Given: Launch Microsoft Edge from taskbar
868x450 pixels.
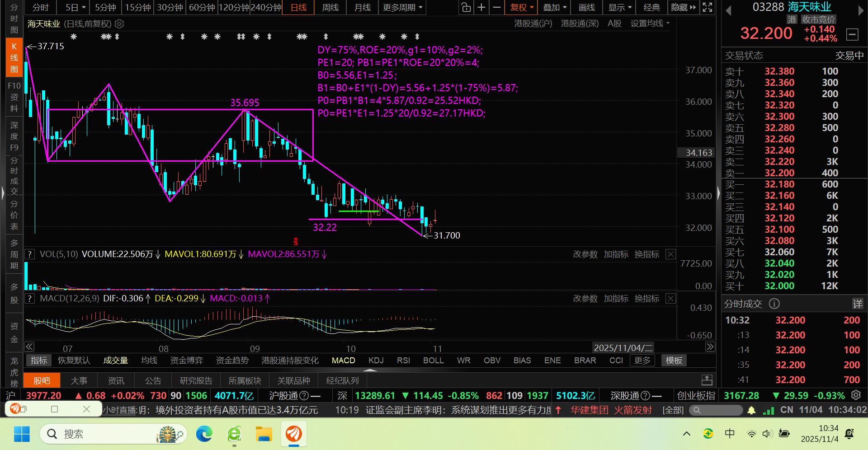Looking at the screenshot, I should click(204, 434).
